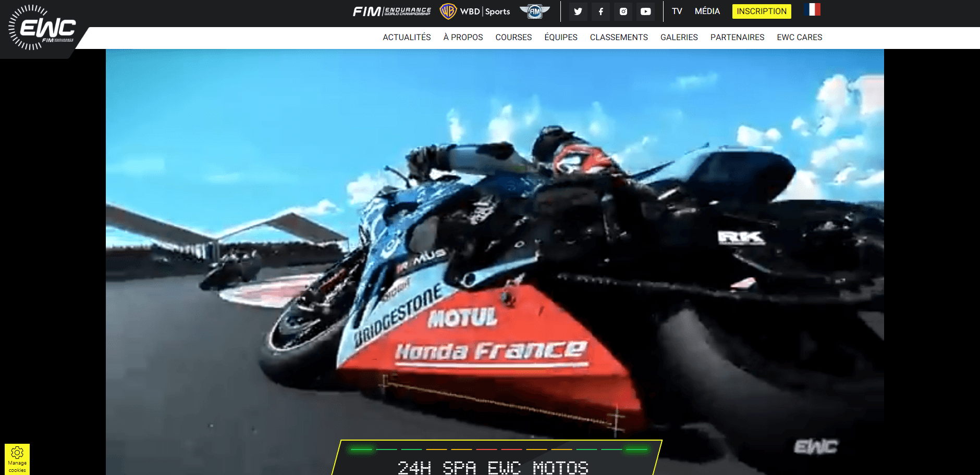Open the CLASSEMENTS menu
The height and width of the screenshot is (475, 980).
[x=619, y=37]
